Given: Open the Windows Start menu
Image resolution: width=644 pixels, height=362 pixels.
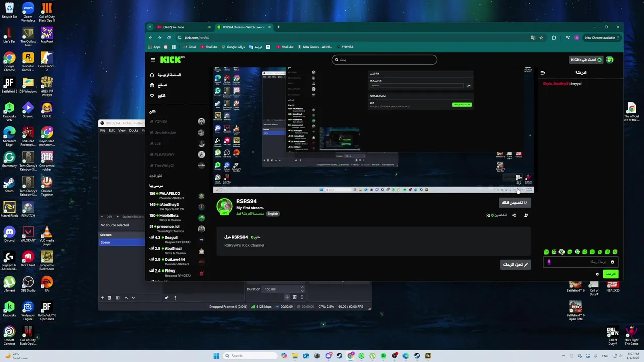Looking at the screenshot, I should (x=216, y=356).
